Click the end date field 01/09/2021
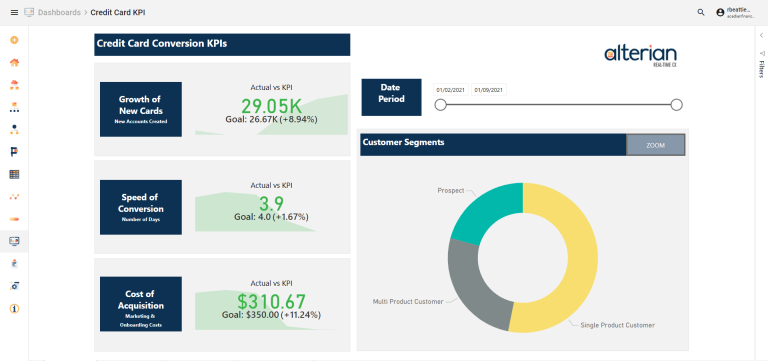This screenshot has height=361, width=768. 488,90
